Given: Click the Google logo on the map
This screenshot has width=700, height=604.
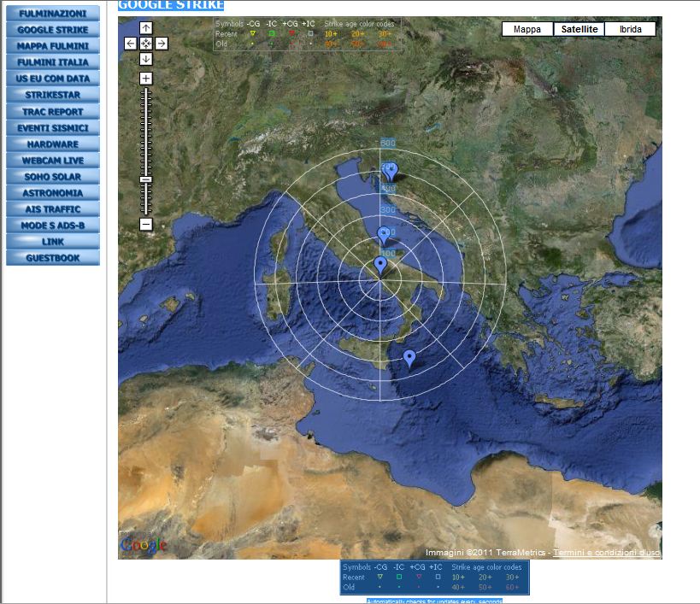Looking at the screenshot, I should point(144,545).
